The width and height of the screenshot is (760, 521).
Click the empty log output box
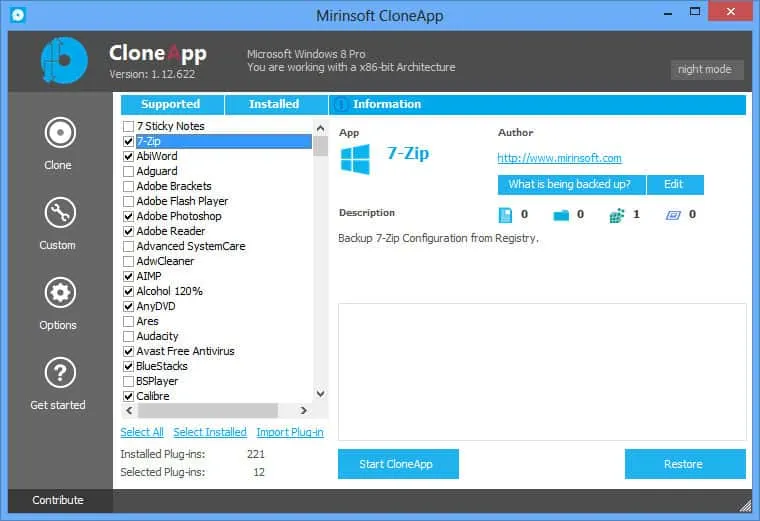(x=542, y=372)
